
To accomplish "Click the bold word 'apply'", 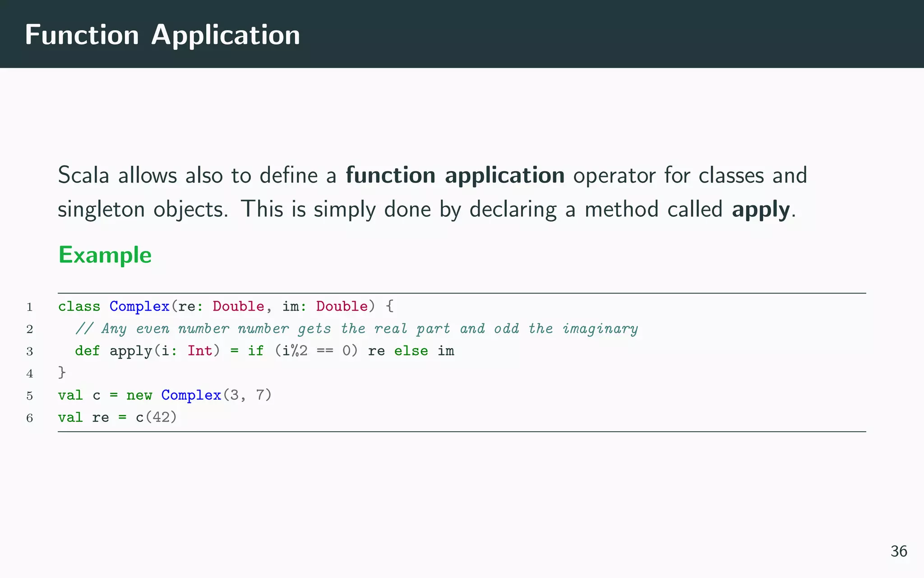I will pyautogui.click(x=761, y=210).
